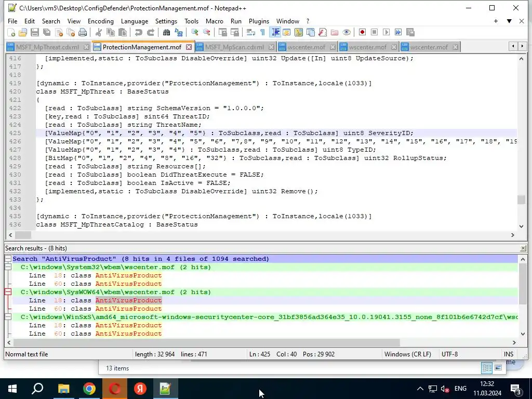Click the Open file toolbar icon
This screenshot has height=399, width=532.
click(23, 32)
